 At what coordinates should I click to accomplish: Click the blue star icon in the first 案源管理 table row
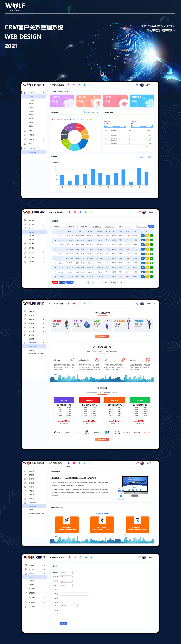click(143, 236)
